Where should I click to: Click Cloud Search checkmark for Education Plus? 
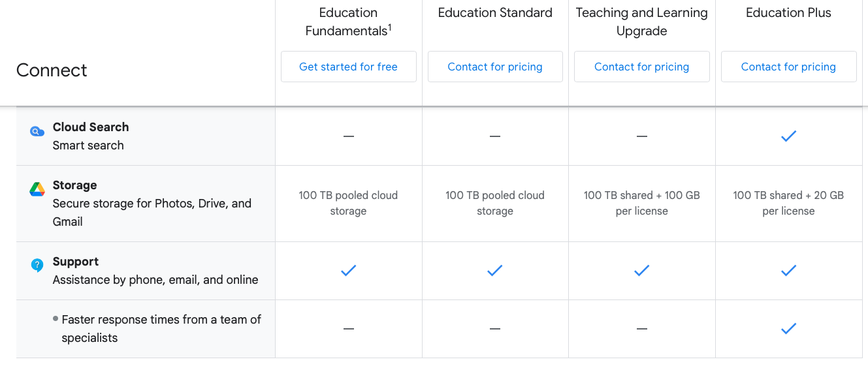coord(788,136)
